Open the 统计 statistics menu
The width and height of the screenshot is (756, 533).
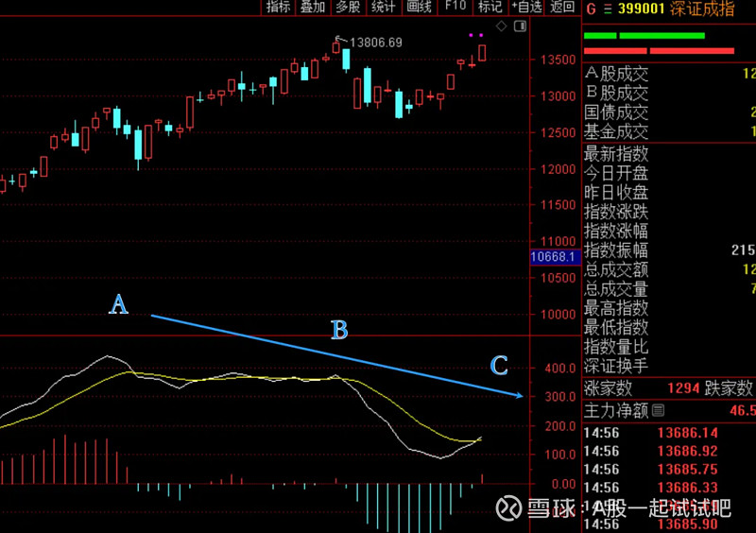pos(384,7)
